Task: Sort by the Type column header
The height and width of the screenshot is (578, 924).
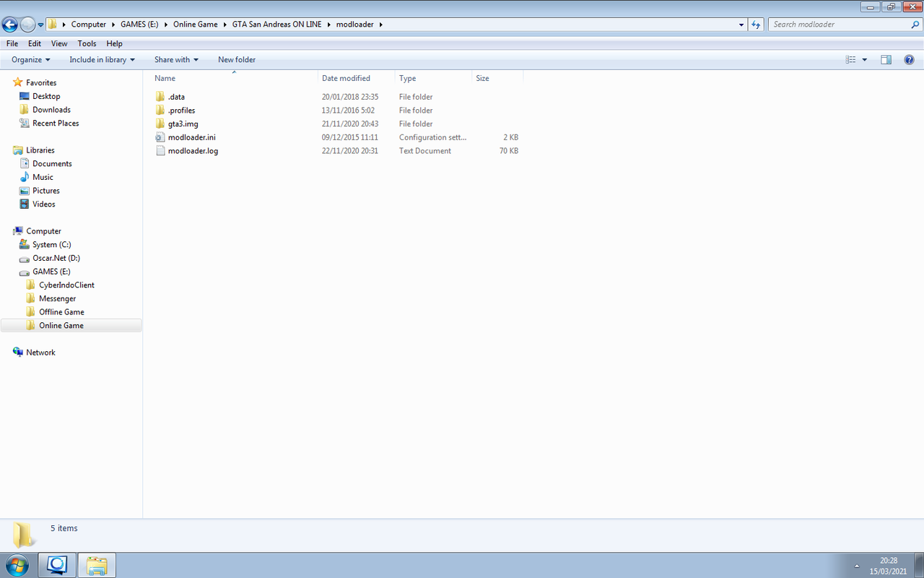Action: (407, 78)
